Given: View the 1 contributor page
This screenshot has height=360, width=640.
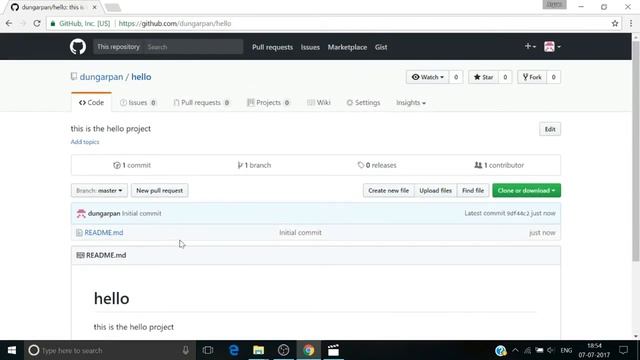Looking at the screenshot, I should (499, 165).
